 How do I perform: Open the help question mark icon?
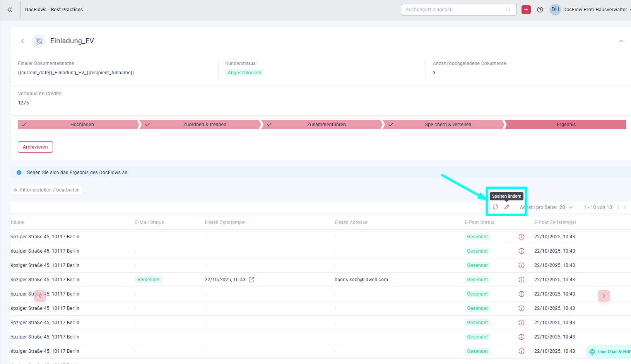pyautogui.click(x=540, y=10)
